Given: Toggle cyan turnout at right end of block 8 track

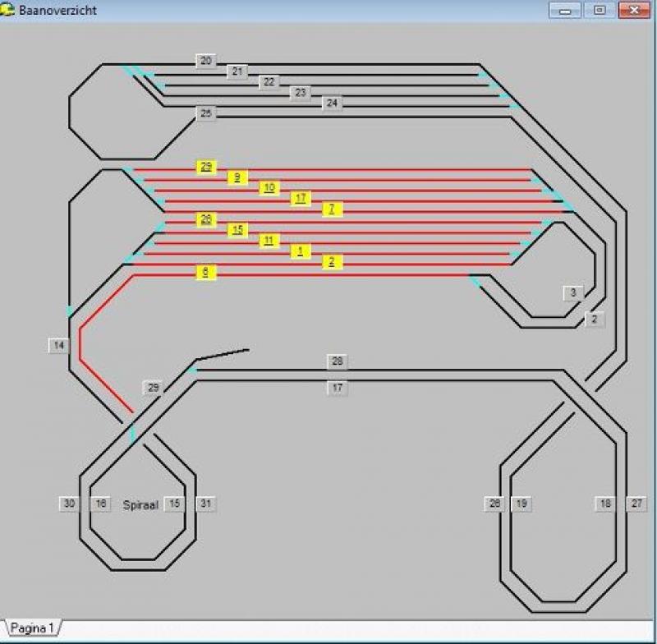Looking at the screenshot, I should pos(476,281).
